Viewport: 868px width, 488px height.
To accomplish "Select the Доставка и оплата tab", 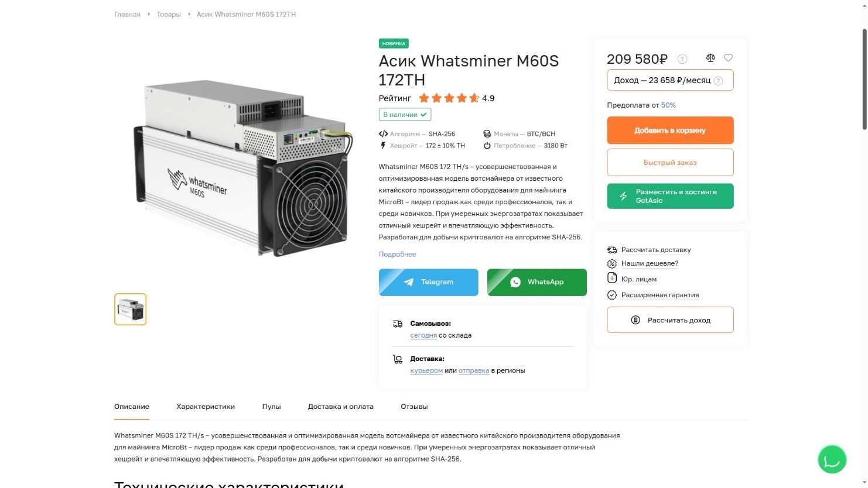I will (x=340, y=407).
